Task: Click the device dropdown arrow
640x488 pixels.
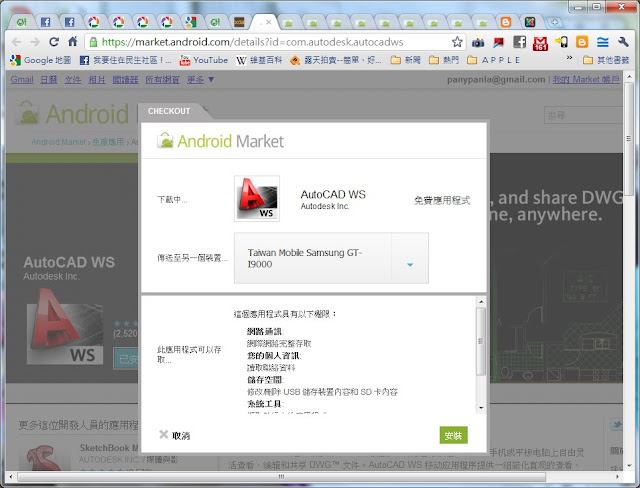Action: tap(410, 265)
